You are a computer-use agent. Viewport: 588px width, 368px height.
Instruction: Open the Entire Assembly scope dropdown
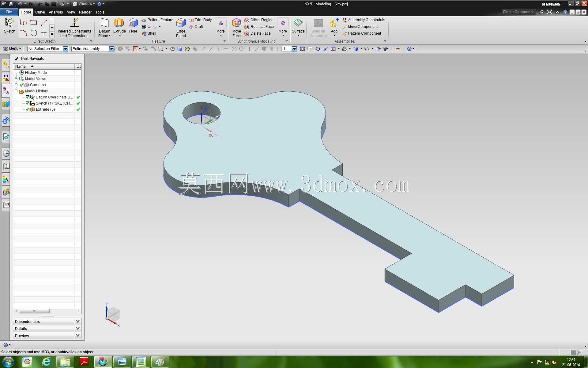click(112, 49)
